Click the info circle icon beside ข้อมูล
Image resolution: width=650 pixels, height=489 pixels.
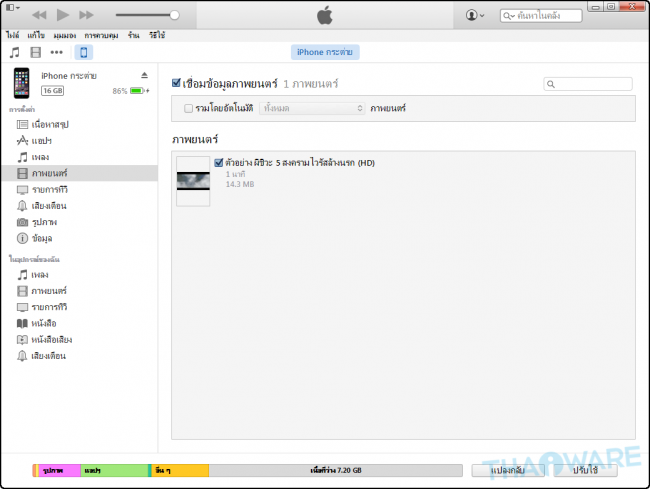tap(22, 238)
